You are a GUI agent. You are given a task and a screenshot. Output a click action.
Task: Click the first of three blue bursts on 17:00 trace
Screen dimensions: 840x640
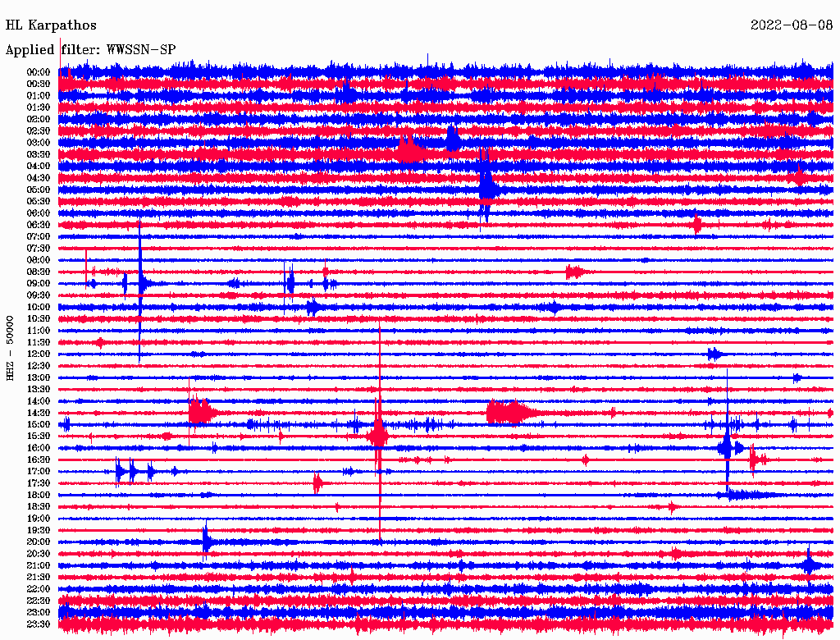pos(120,472)
